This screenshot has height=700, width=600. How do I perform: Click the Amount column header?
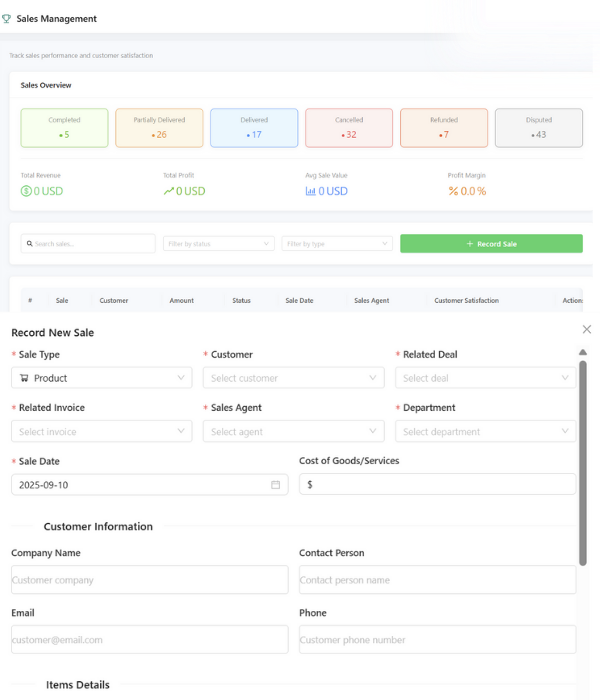(182, 300)
